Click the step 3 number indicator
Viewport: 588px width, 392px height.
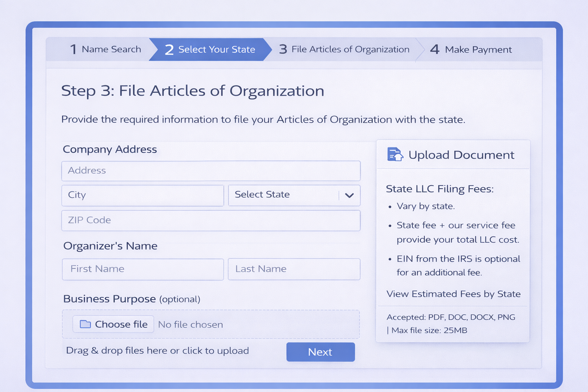pyautogui.click(x=283, y=49)
